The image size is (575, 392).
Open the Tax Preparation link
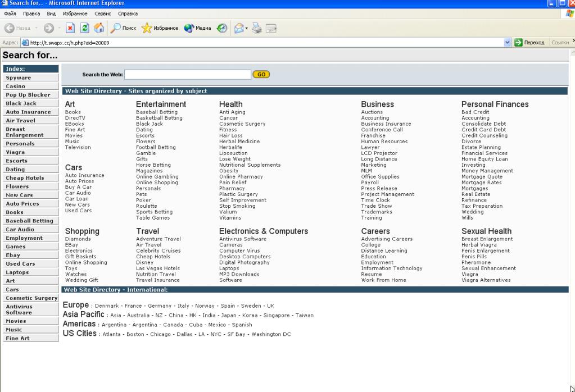(x=482, y=206)
